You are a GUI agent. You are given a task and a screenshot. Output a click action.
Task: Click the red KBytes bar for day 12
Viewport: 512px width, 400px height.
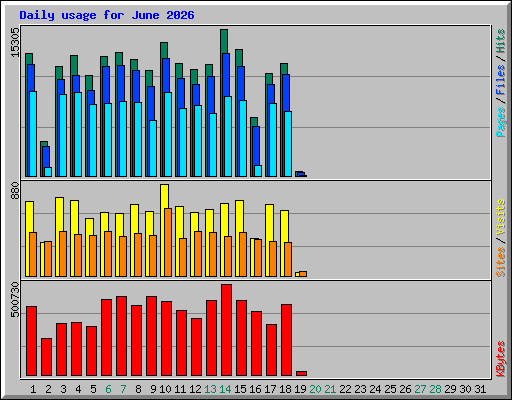196,347
